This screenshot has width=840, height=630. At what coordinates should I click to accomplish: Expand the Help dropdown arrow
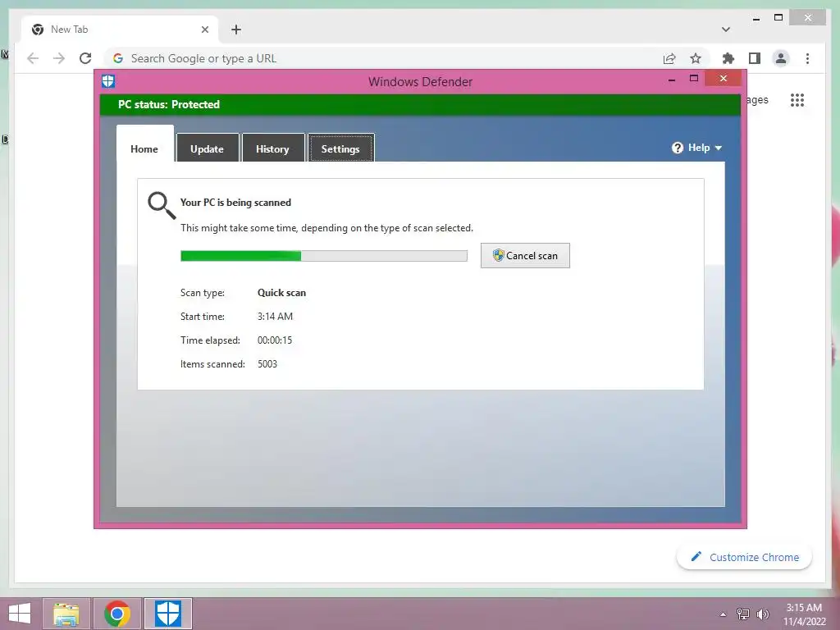pyautogui.click(x=719, y=148)
